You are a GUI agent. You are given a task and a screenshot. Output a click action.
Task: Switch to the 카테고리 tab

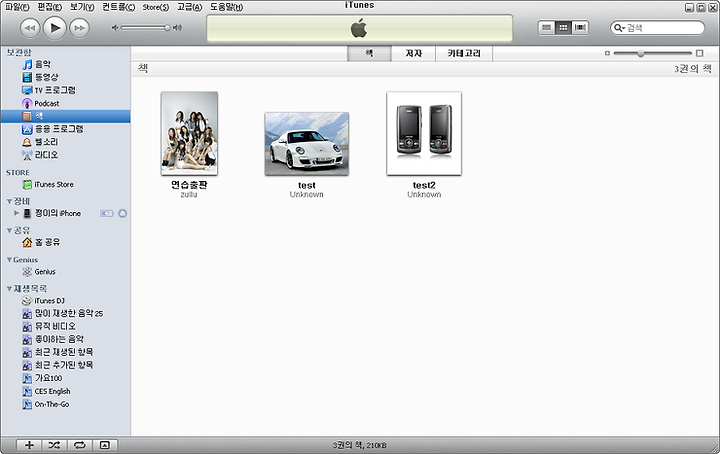(x=464, y=53)
